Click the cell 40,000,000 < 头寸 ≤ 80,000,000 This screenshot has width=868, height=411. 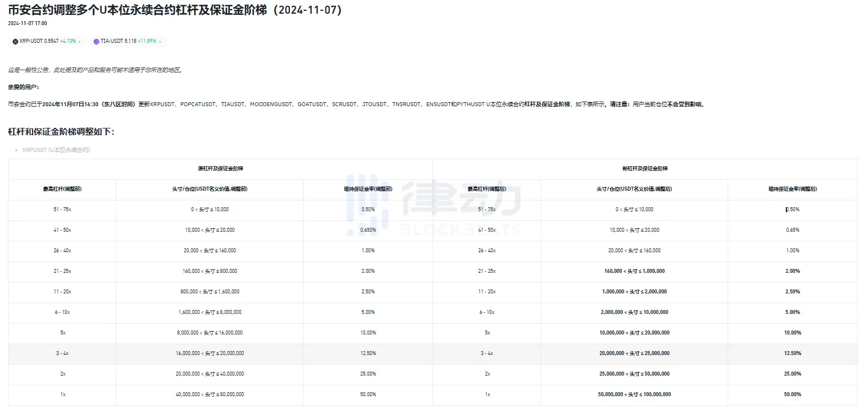209,394
